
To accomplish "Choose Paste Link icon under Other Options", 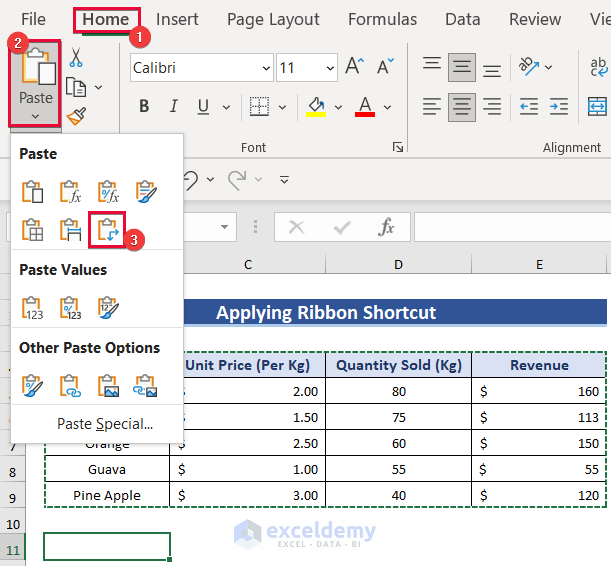I will [70, 386].
